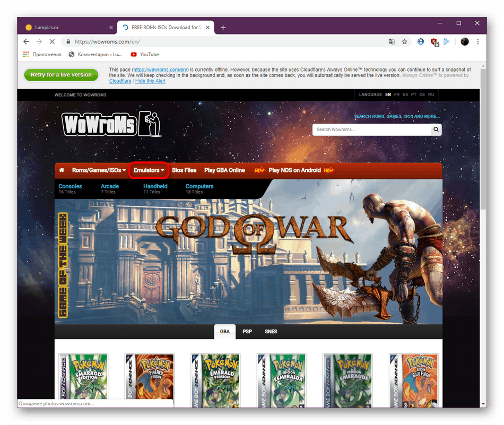504x425 pixels.
Task: Open Pokemon Version Emeraude cover
Action: 347,380
